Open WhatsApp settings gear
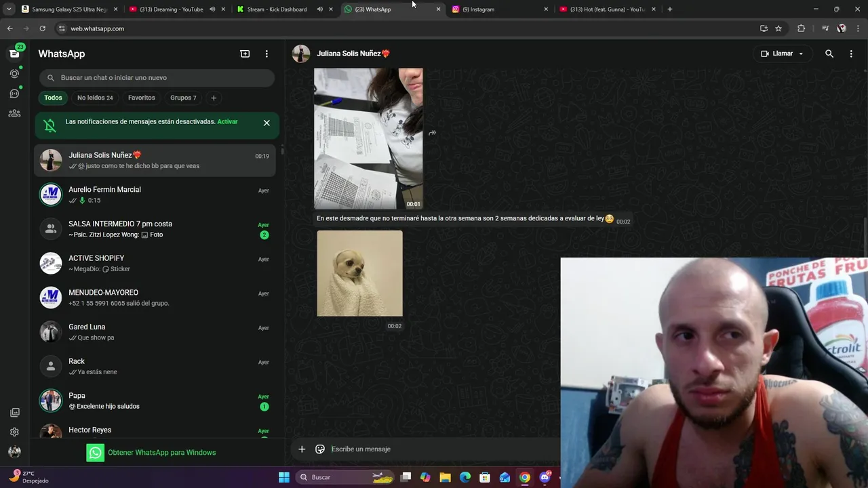The width and height of the screenshot is (868, 488). point(14,432)
